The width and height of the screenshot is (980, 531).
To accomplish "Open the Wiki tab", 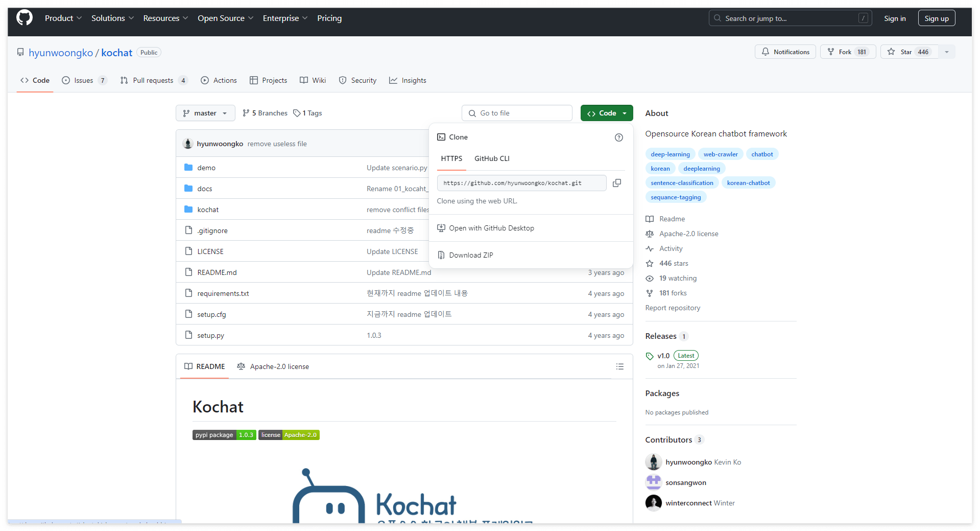I will click(x=313, y=80).
